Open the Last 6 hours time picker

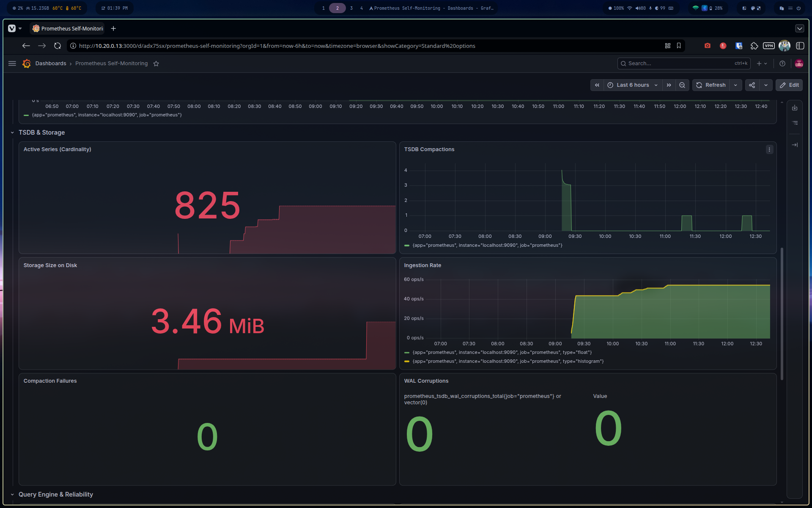(633, 85)
